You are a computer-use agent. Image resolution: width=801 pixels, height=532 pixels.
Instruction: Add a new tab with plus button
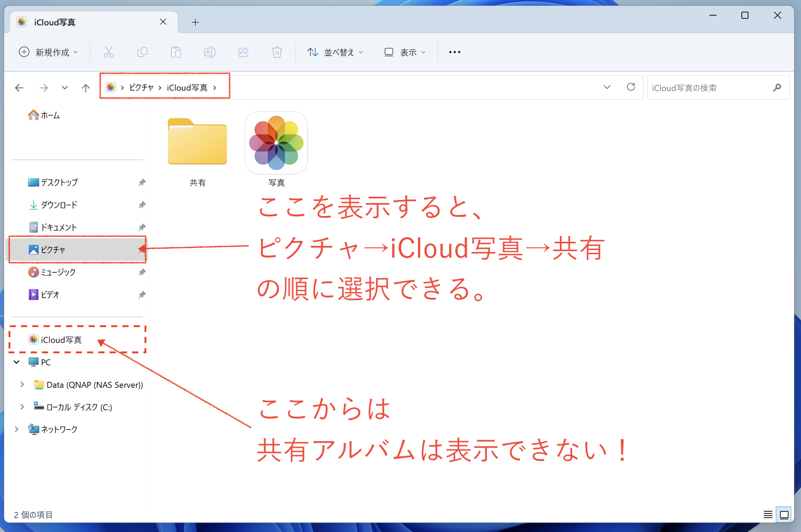195,22
